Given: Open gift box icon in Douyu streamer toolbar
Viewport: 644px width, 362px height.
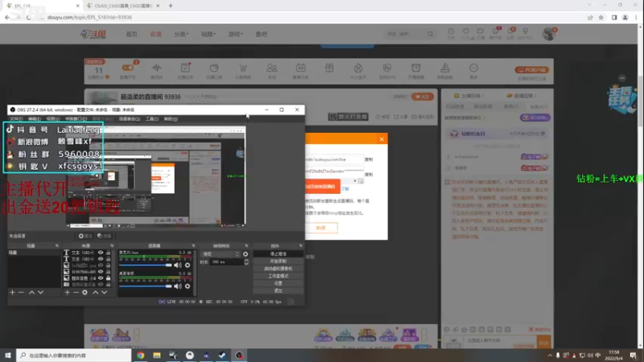Looking at the screenshot, I should [x=329, y=68].
